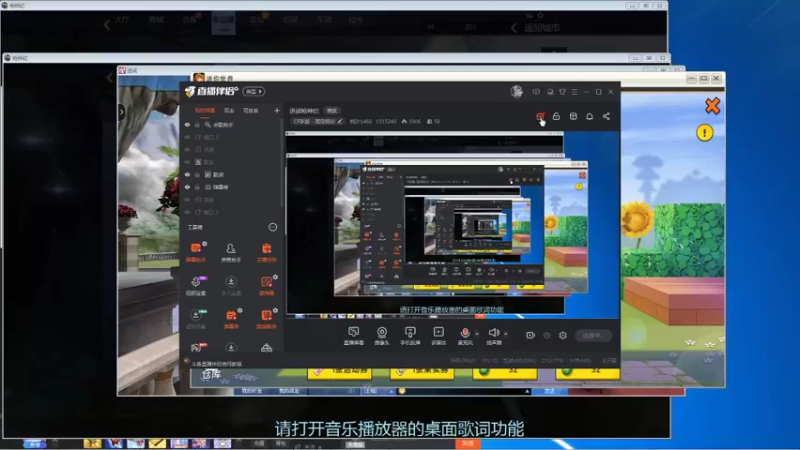
Task: Toggle the lock on the 歌词 layer
Action: point(197,174)
